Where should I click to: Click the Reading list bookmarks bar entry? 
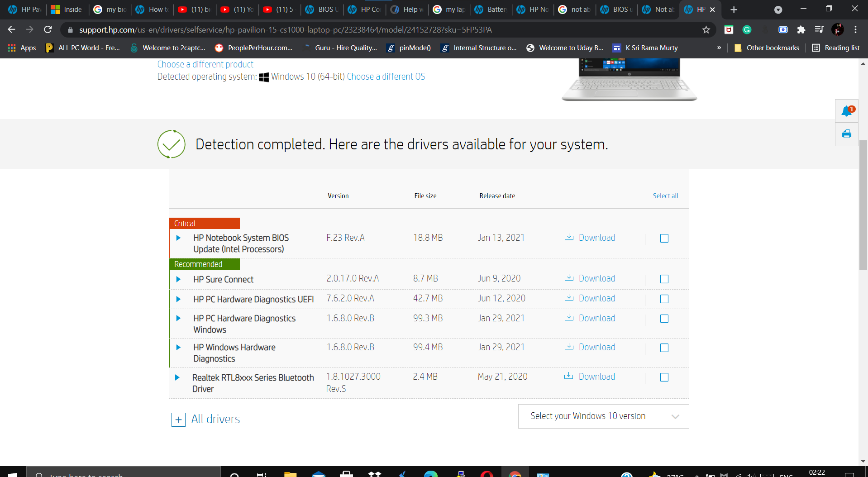835,48
